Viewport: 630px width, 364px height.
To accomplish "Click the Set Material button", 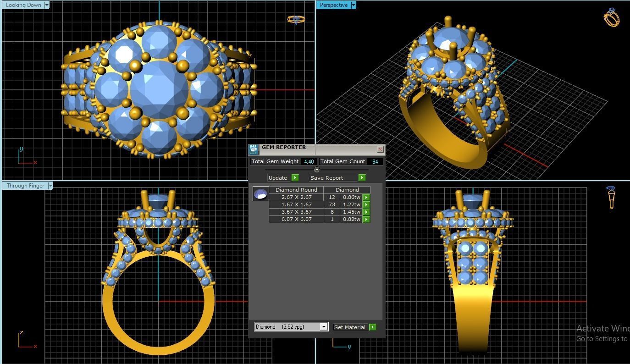I will pos(350,327).
